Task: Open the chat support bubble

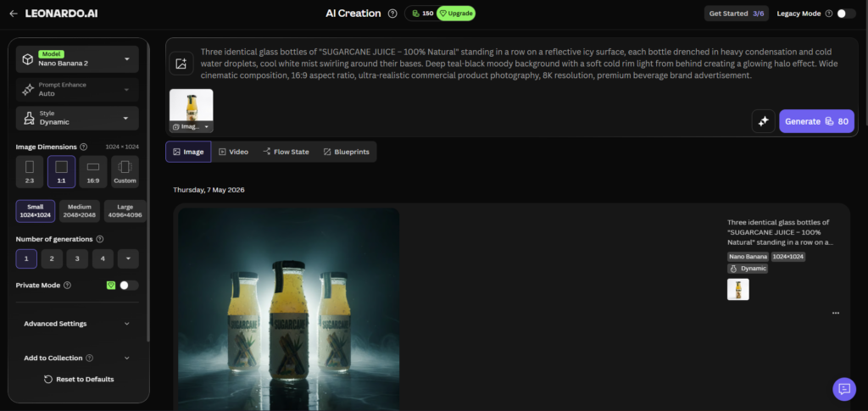Action: (x=844, y=389)
